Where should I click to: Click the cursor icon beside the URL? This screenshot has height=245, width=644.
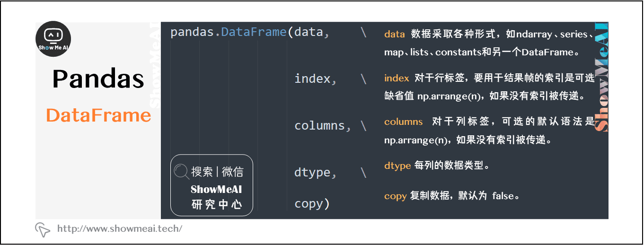pyautogui.click(x=43, y=229)
